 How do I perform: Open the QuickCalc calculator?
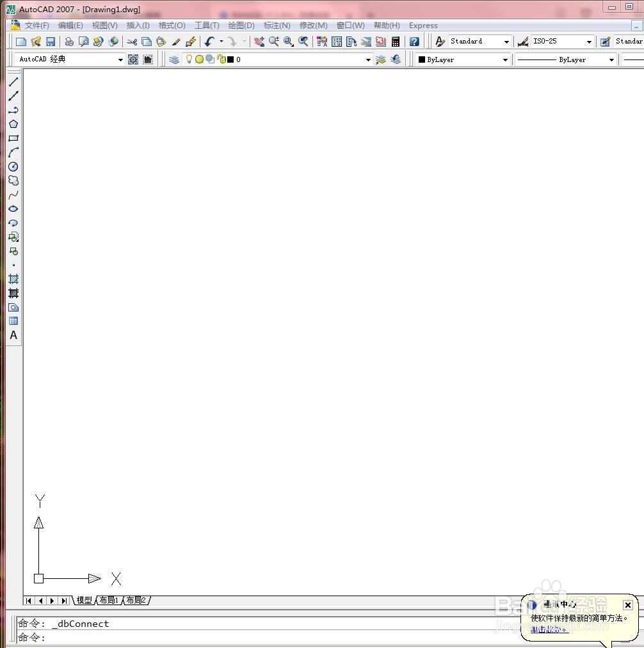(x=396, y=42)
